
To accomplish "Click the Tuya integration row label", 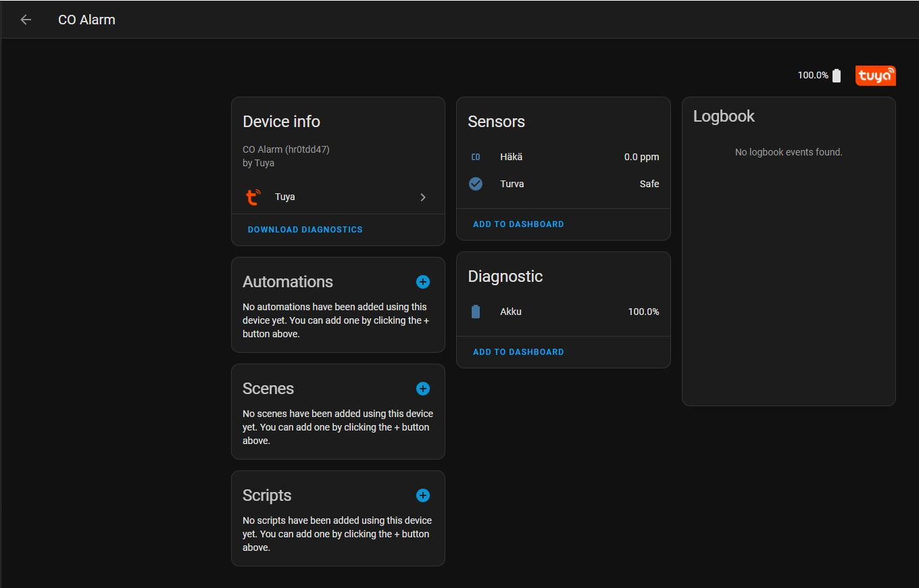I will (285, 197).
